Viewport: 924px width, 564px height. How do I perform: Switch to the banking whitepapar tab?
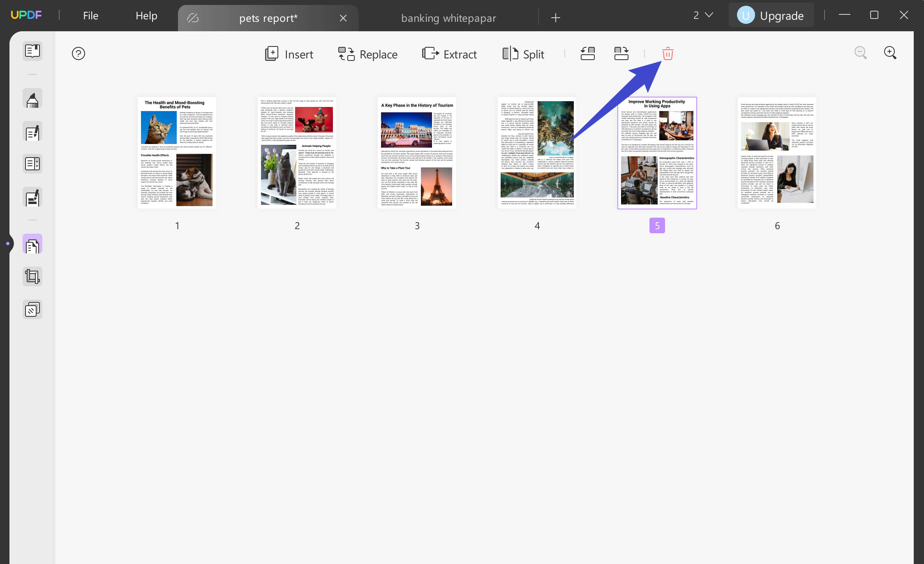(x=448, y=18)
